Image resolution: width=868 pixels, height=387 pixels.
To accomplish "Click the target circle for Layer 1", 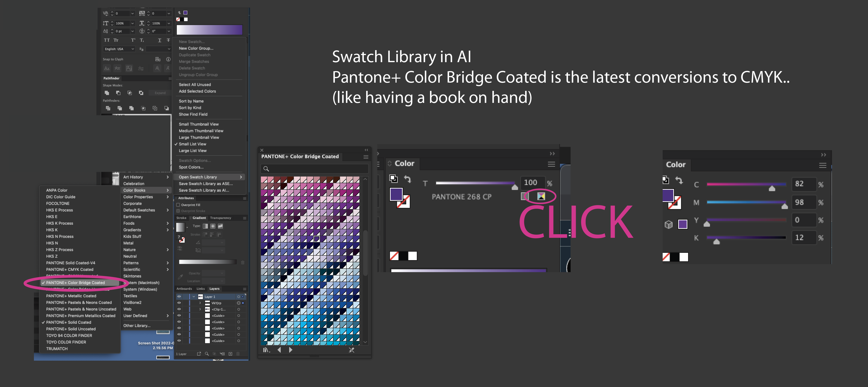I will (x=239, y=297).
